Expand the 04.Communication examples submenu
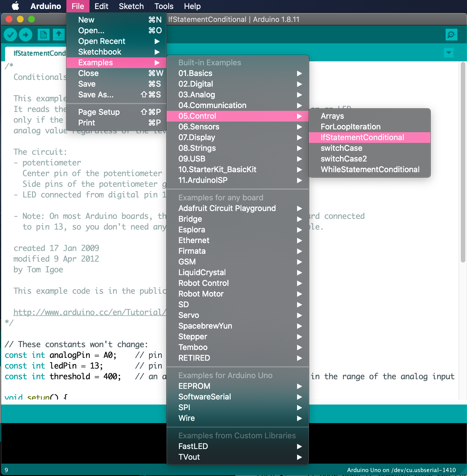Viewport: 467px width, 476px height. click(x=238, y=105)
